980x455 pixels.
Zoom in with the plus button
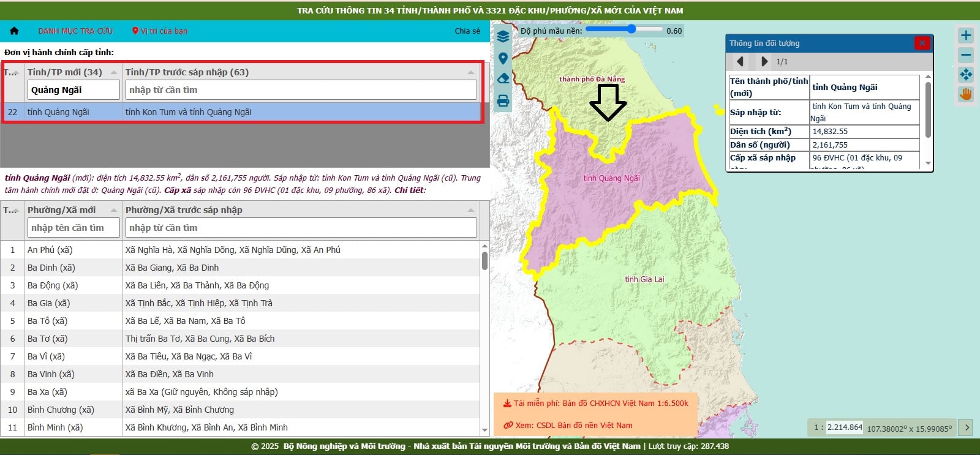point(966,36)
